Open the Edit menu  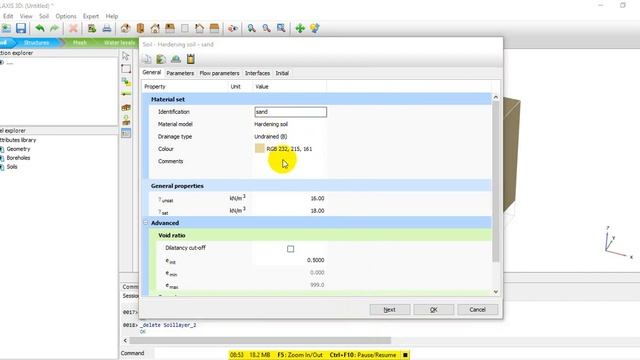click(8, 16)
